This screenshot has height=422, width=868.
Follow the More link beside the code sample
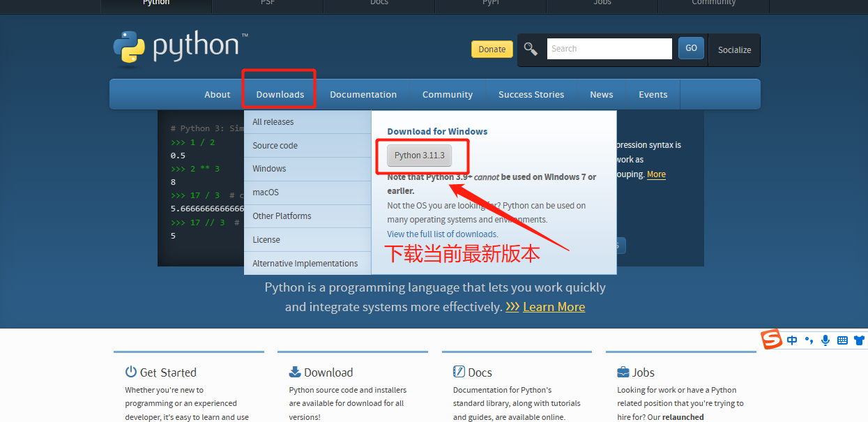pos(656,174)
